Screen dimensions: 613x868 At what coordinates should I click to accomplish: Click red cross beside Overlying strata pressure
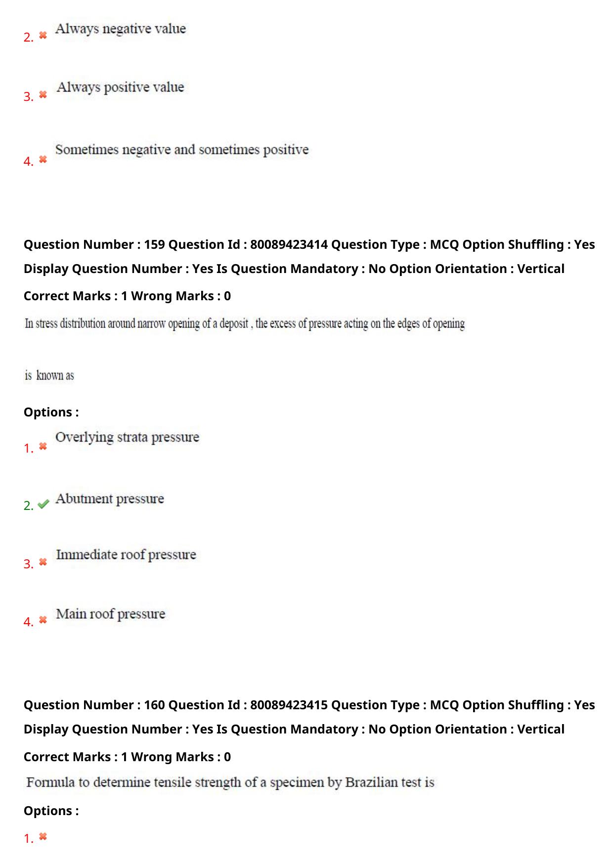coord(43,446)
